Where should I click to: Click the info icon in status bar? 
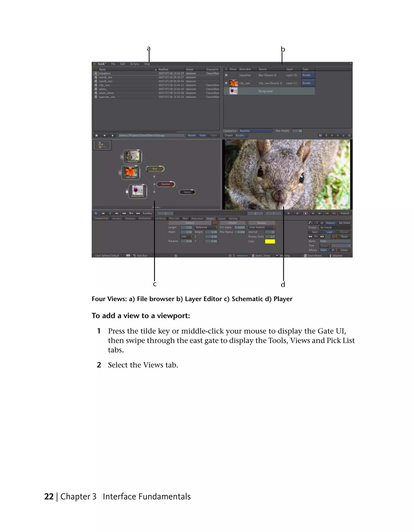pos(176,256)
